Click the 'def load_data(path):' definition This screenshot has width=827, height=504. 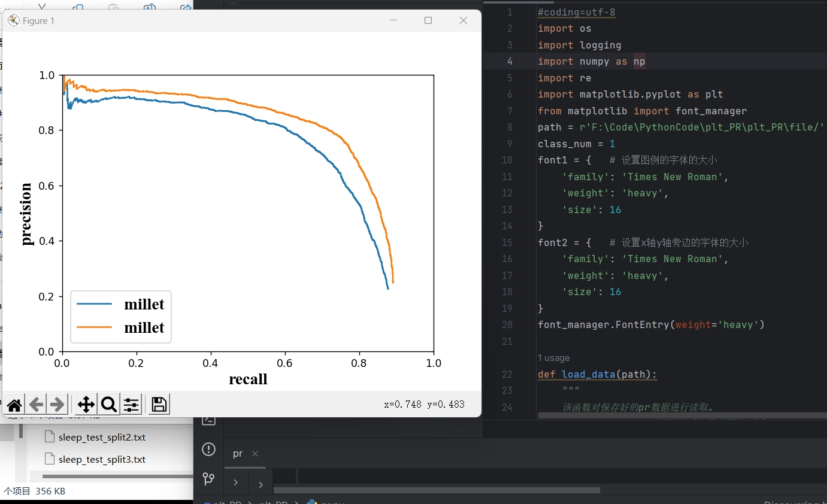click(597, 374)
